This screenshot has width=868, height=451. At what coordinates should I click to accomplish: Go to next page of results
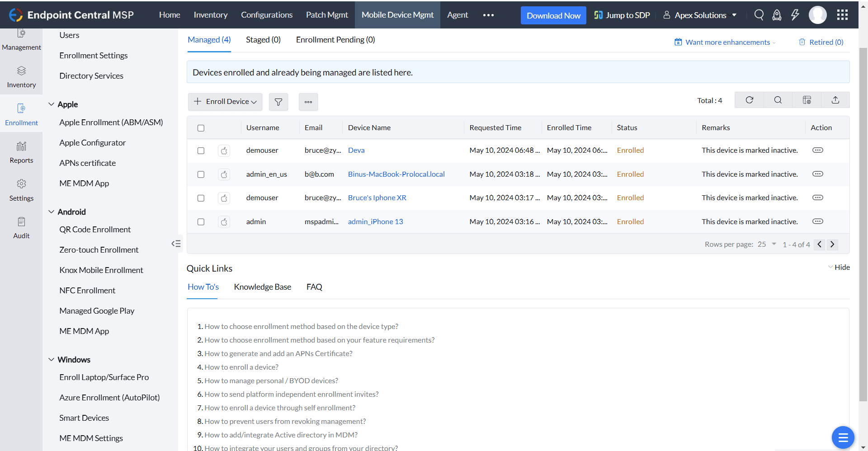pos(832,244)
